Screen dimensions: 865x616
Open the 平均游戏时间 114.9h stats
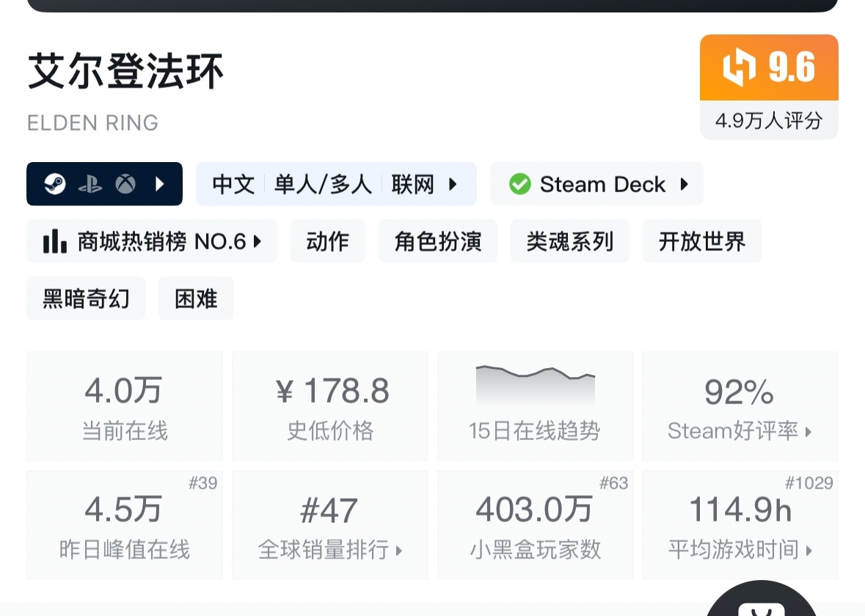tap(740, 525)
